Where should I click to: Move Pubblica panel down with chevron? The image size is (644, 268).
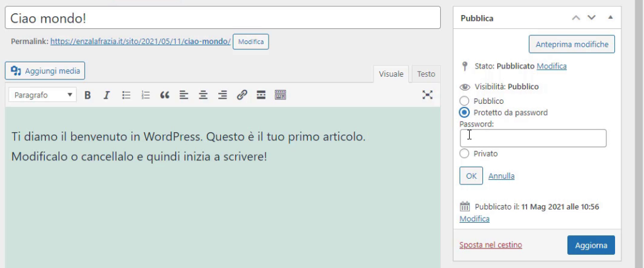591,18
